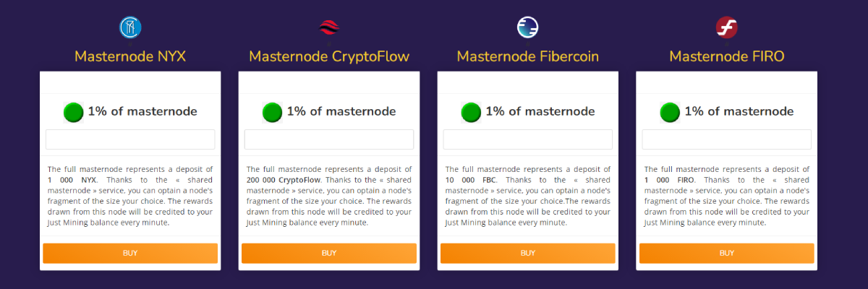
Task: Click the NYX coin logo icon
Action: [130, 27]
